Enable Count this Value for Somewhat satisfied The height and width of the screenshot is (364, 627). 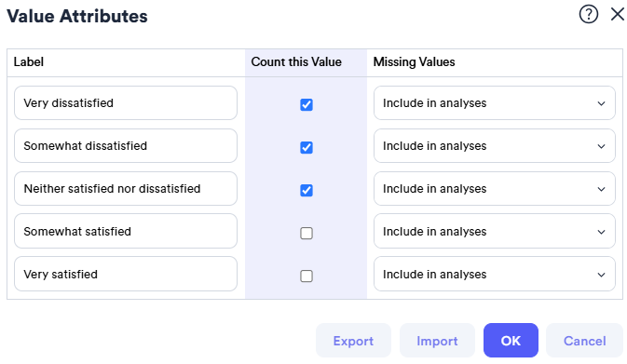click(x=307, y=233)
